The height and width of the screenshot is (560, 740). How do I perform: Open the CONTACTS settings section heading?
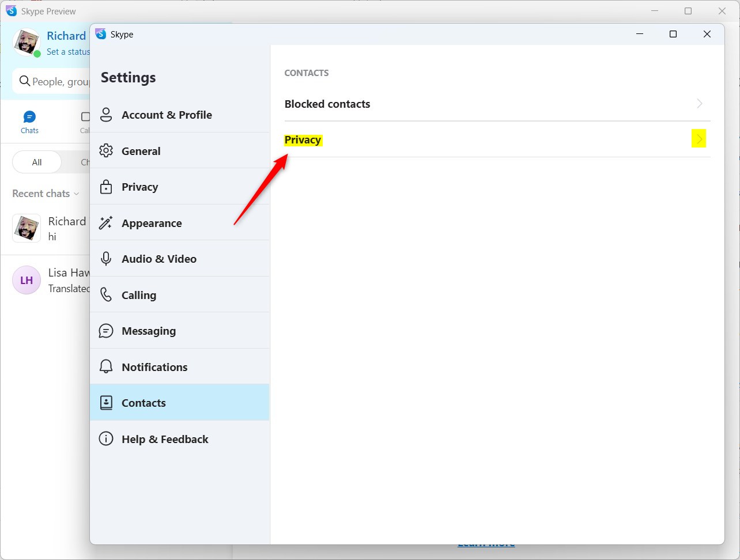[x=306, y=73]
